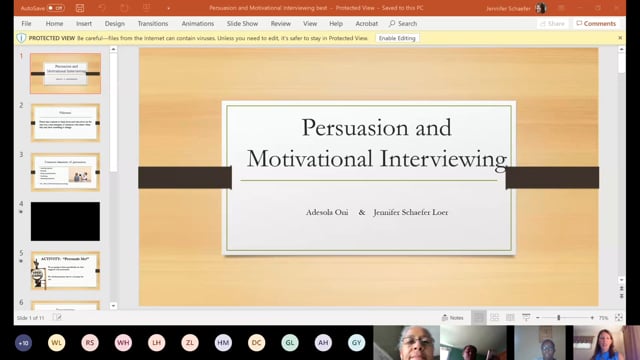Image resolution: width=640 pixels, height=360 pixels.
Task: Open the Comments pane button
Action: (596, 24)
